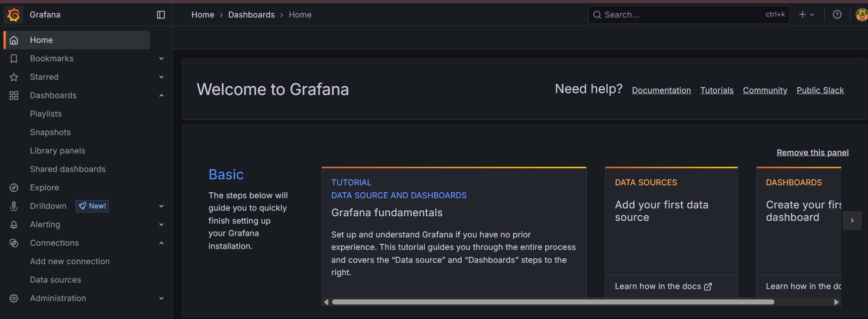Click the search magnifier icon
868x319 pixels.
pyautogui.click(x=597, y=15)
